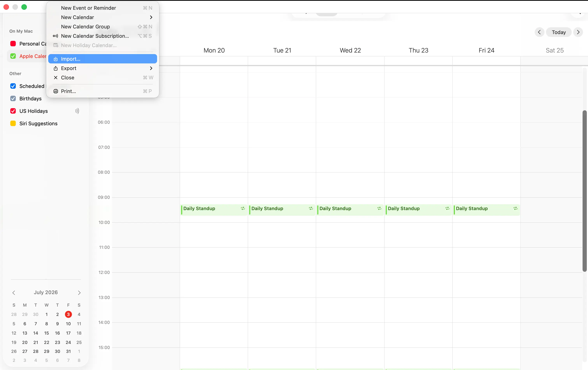Click the repeat icon on Wednesday's Daily Standup
The height and width of the screenshot is (370, 588).
click(x=379, y=208)
